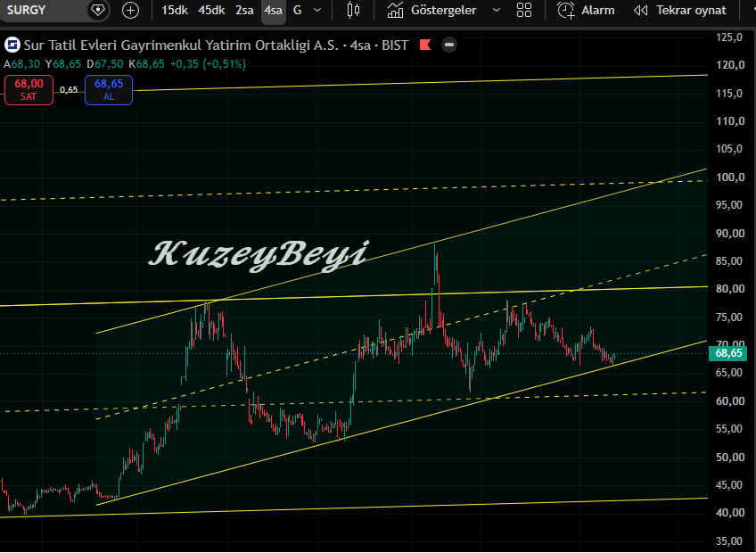Click the red flag marker icon
Image resolution: width=756 pixels, height=553 pixels.
[425, 45]
